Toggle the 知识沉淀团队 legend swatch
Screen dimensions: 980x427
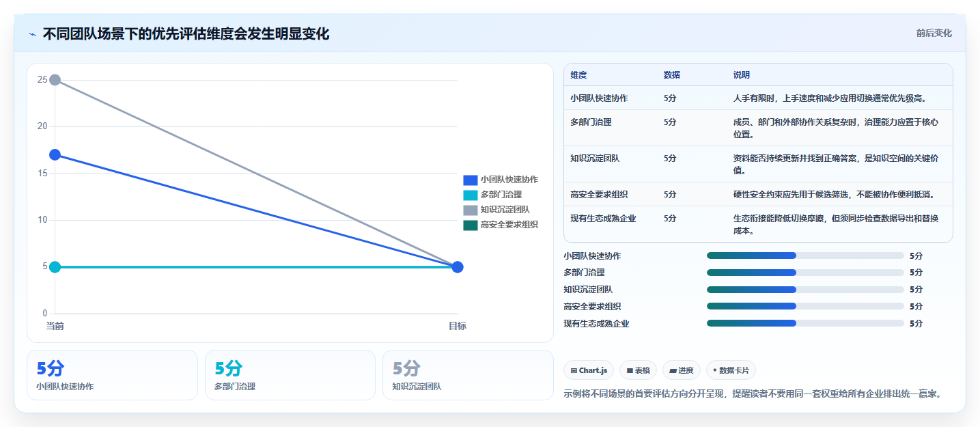point(470,210)
